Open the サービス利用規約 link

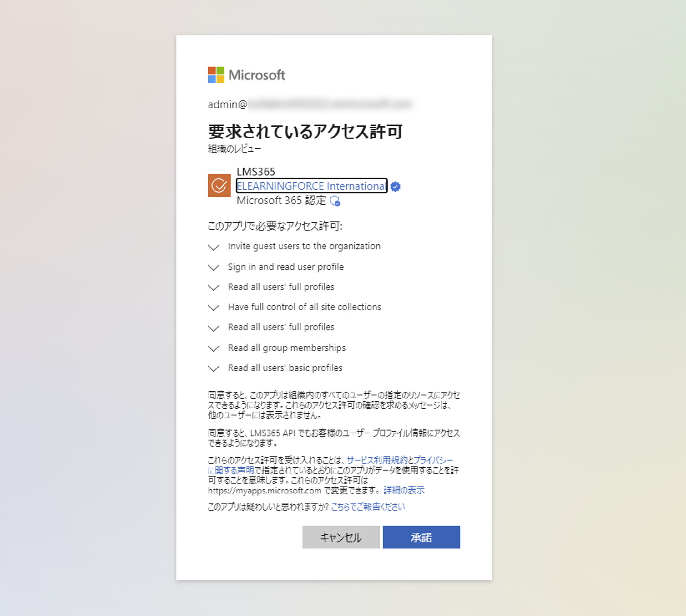pos(377,460)
